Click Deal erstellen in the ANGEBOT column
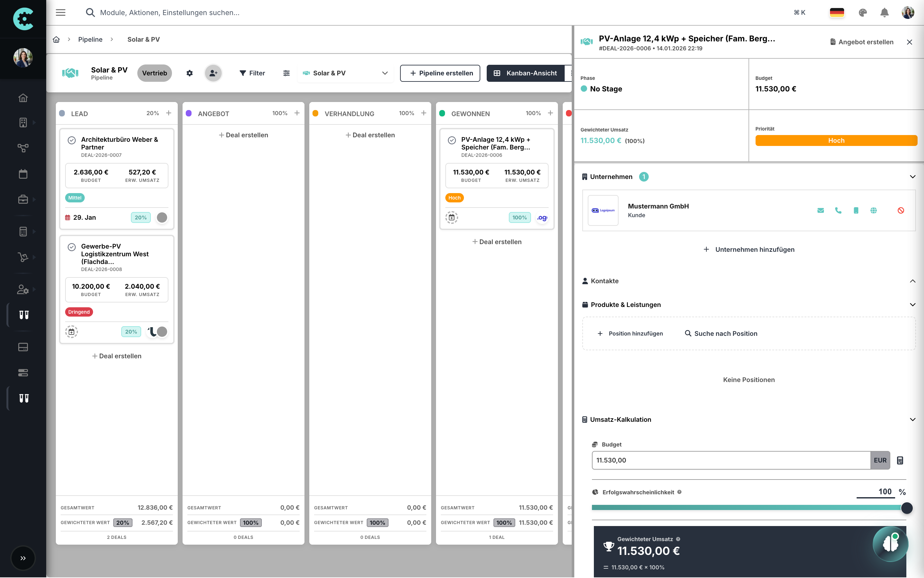This screenshot has width=924, height=578. click(244, 135)
